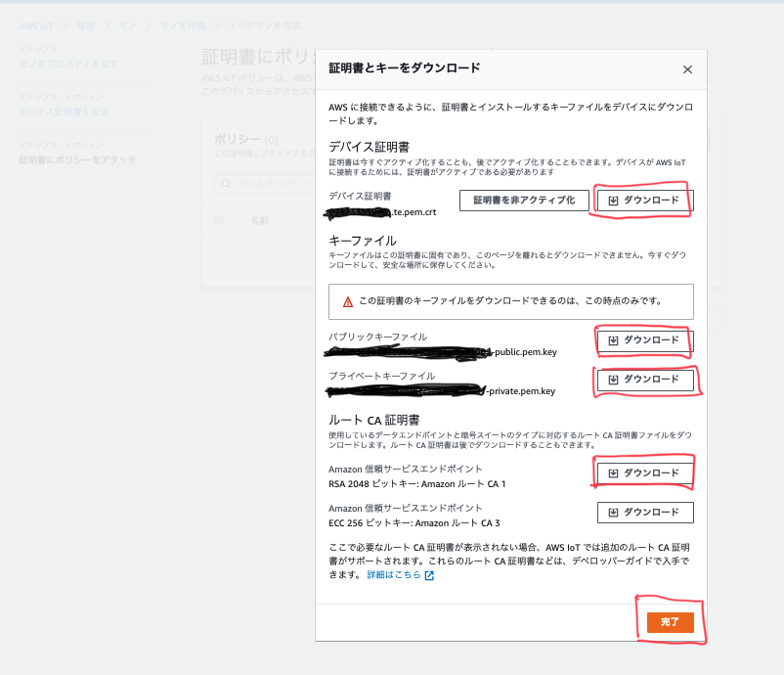Screen dimensions: 784x675
Task: Click 名前 column header in policy table
Action: coord(259,220)
